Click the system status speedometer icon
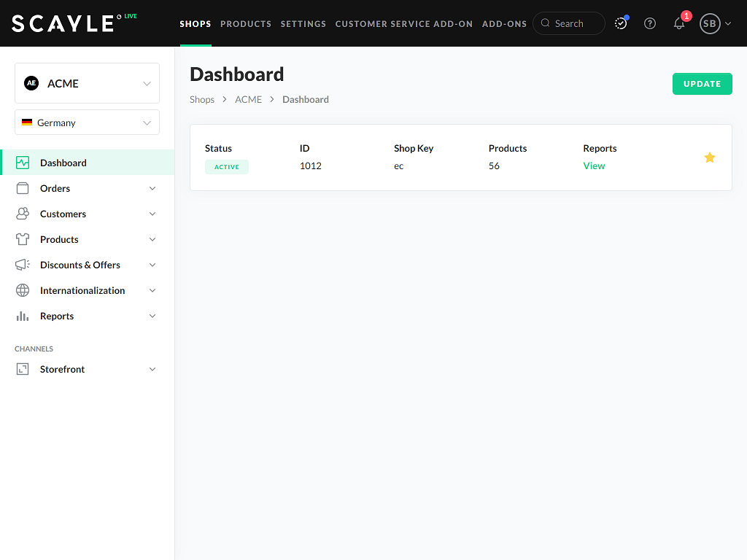The width and height of the screenshot is (747, 560). [620, 23]
